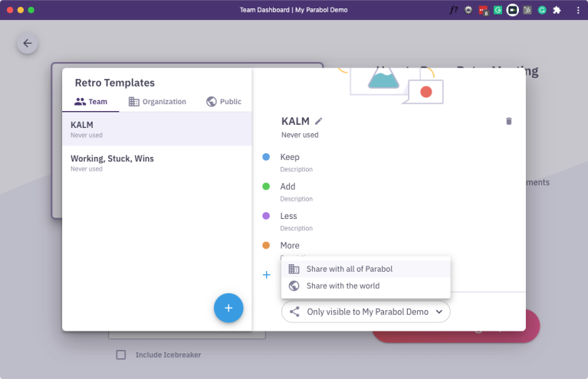This screenshot has width=588, height=379.
Task: Click the back arrow button
Action: click(28, 44)
